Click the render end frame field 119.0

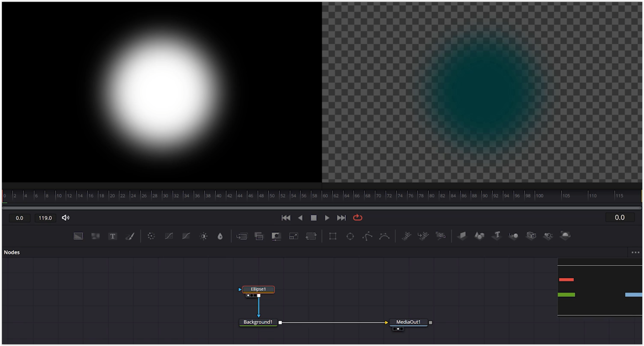coord(45,218)
